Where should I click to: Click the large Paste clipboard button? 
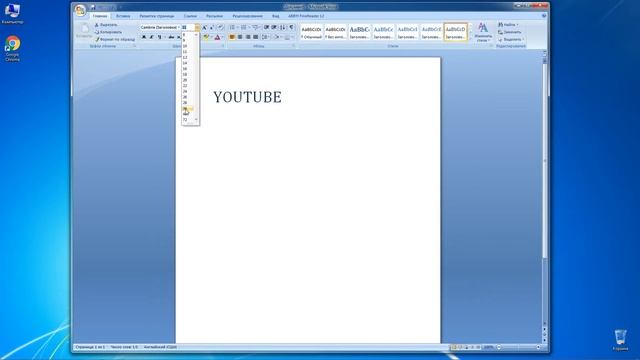tap(84, 31)
